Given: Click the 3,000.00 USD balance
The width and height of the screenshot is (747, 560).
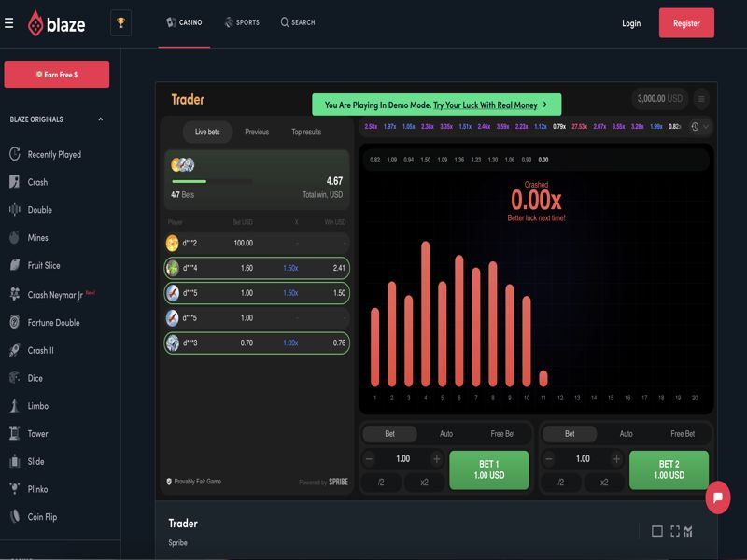Looking at the screenshot, I should point(660,99).
